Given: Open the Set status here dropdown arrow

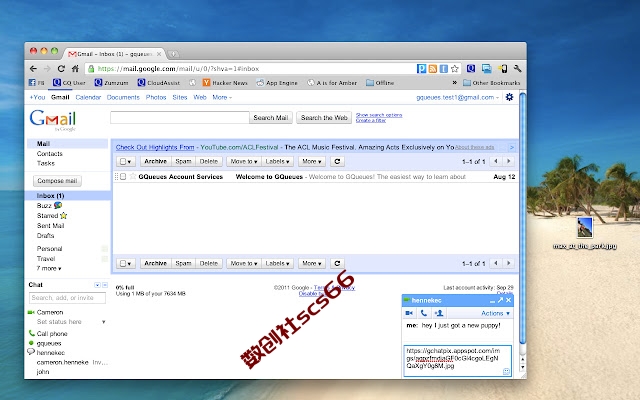Looking at the screenshot, I should [104, 322].
